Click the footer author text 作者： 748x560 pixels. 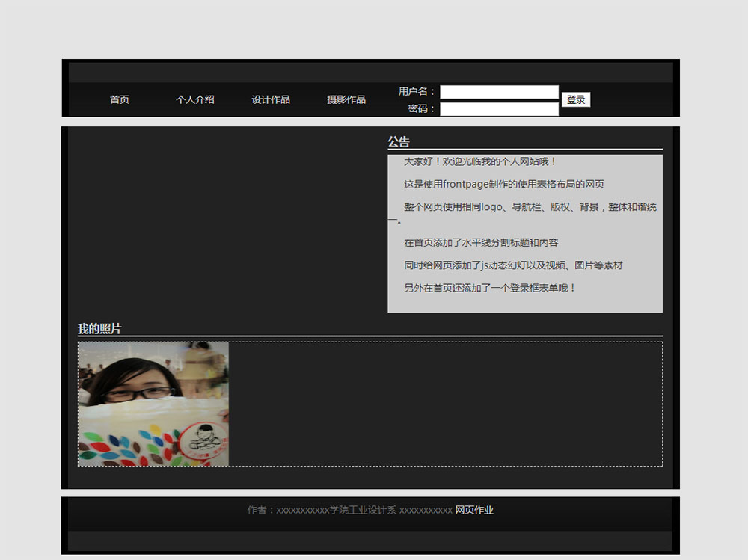pyautogui.click(x=261, y=510)
